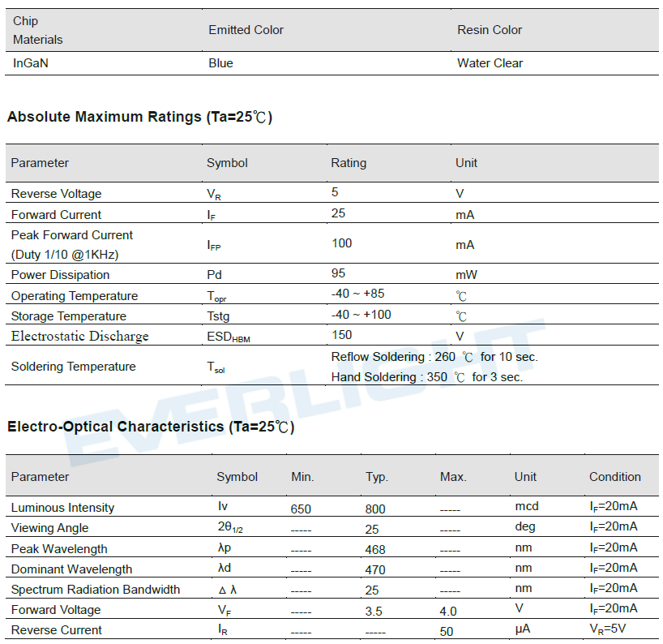
Task: Select the 'Blue' emitted color cell
Action: [220, 63]
